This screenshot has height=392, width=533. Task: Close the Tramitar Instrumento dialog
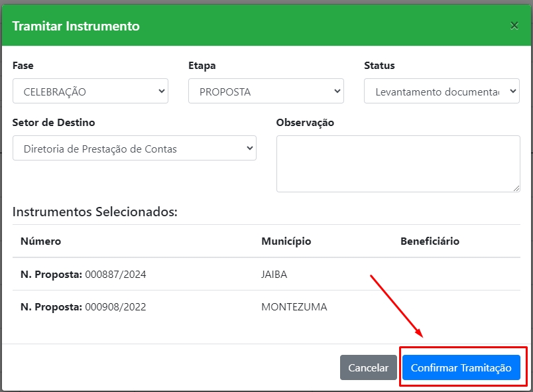coord(514,26)
